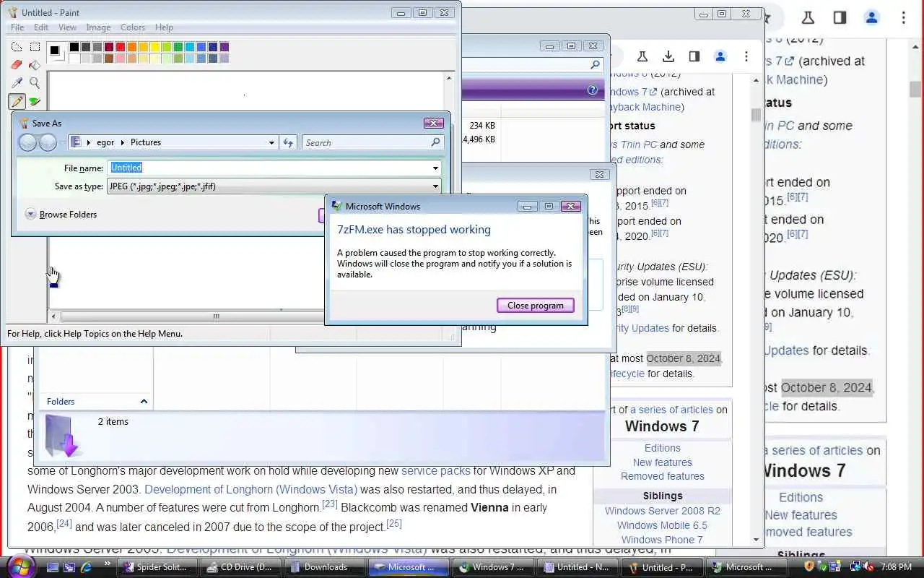This screenshot has height=578, width=924.
Task: Select the Pick Color eyedropper tool
Action: tap(17, 83)
